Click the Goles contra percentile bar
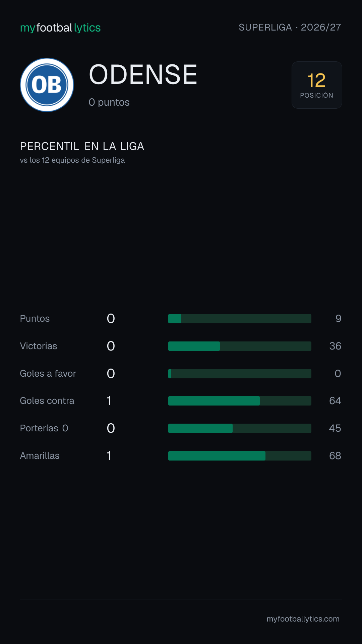 click(240, 401)
